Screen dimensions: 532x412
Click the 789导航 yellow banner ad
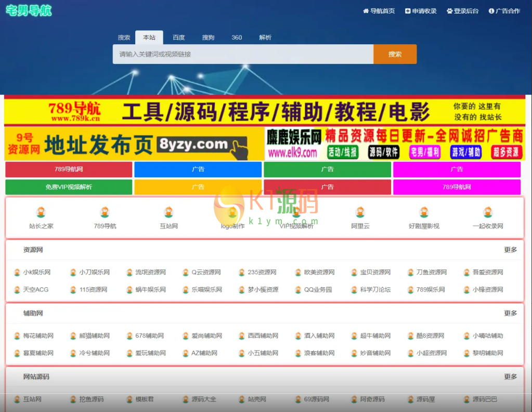265,111
